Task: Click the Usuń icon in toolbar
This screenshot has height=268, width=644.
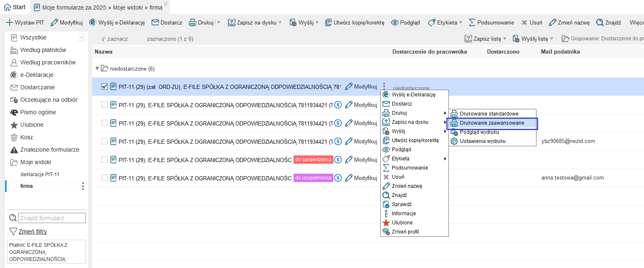Action: 524,22
